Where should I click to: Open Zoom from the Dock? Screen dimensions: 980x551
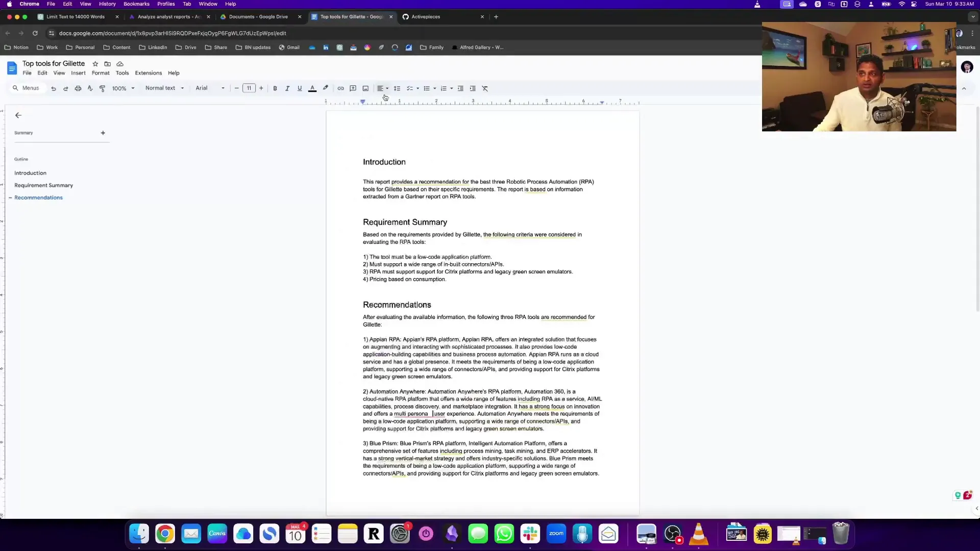coord(556,534)
